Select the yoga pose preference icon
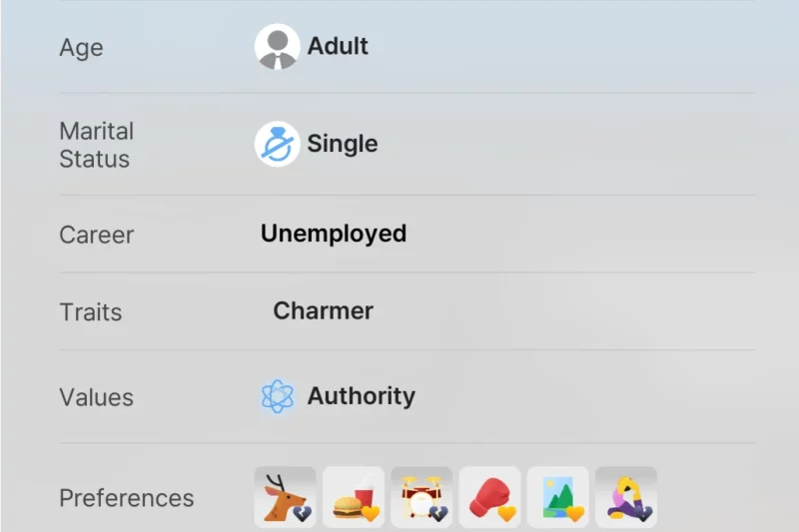The width and height of the screenshot is (799, 532). pyautogui.click(x=626, y=497)
